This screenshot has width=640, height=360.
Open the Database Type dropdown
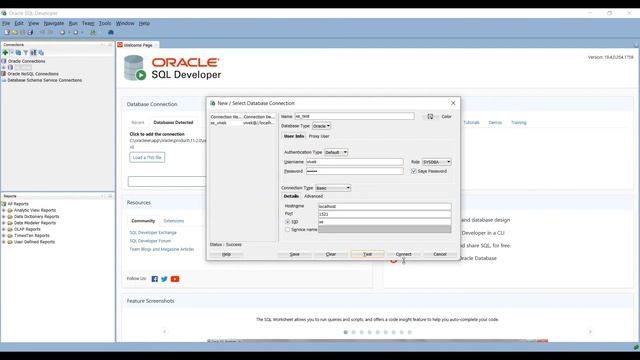[x=322, y=126]
